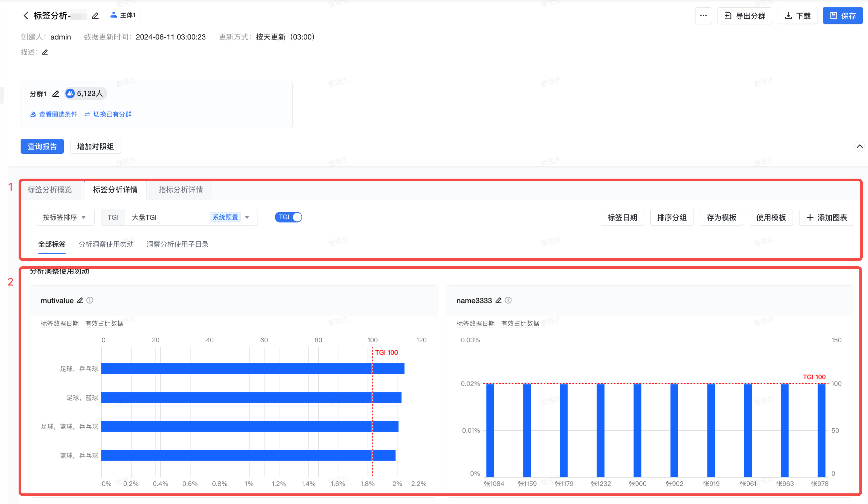
Task: Click the 排序分组 button
Action: tap(672, 217)
